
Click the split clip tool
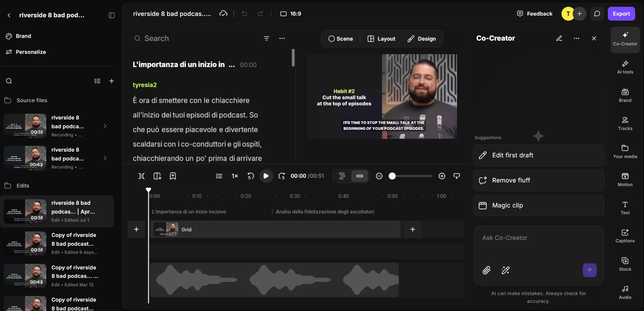tap(141, 176)
